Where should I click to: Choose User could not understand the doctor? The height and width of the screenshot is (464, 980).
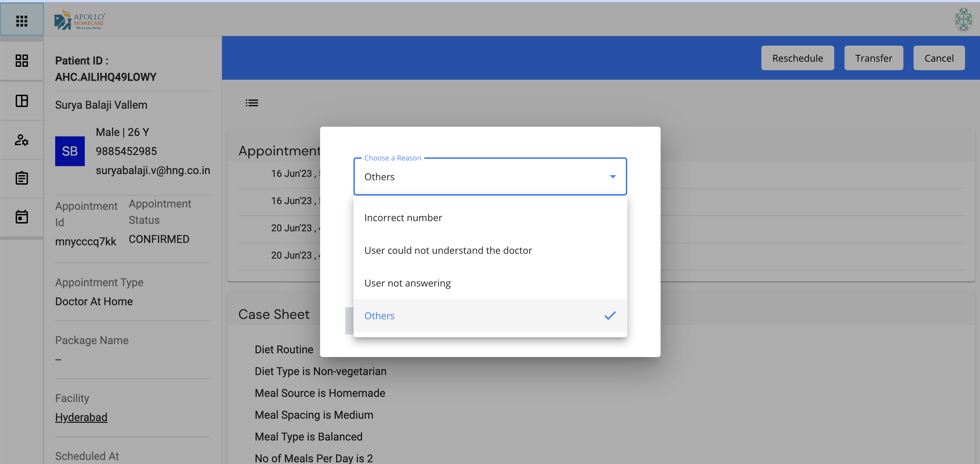[448, 250]
